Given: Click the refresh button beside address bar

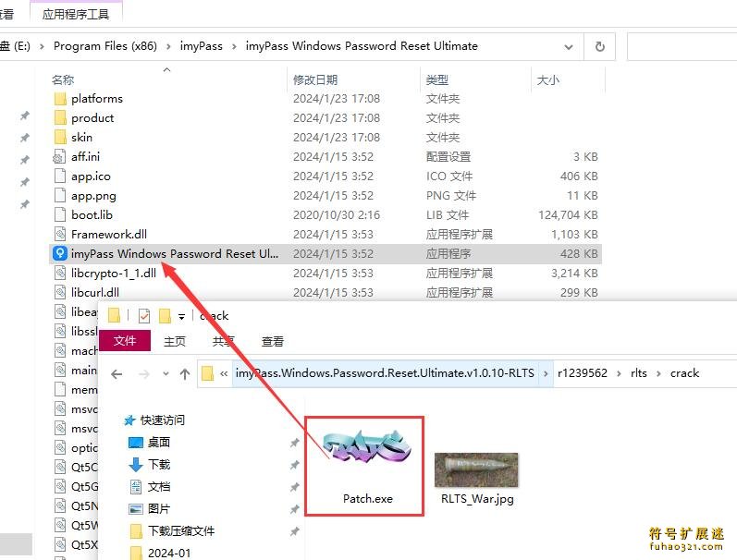Looking at the screenshot, I should point(600,46).
